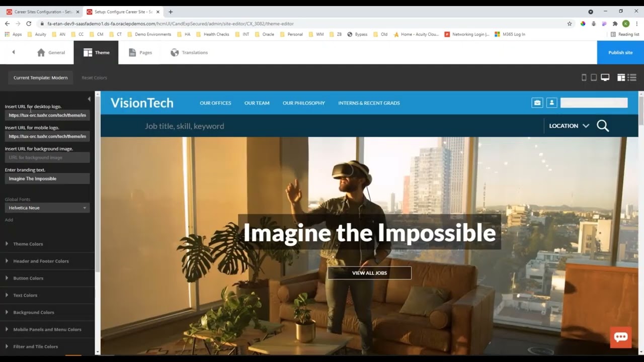Image resolution: width=644 pixels, height=362 pixels.
Task: Click the forward navigation arrow
Action: (x=18, y=24)
